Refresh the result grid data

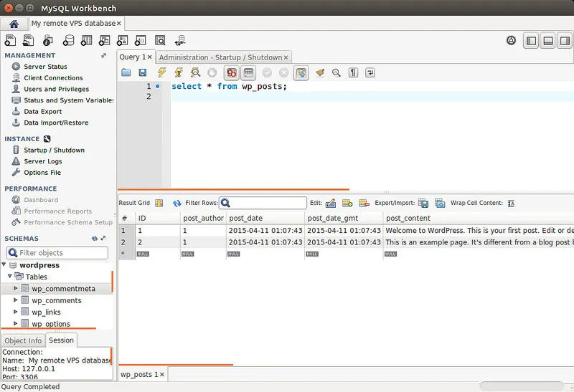point(177,204)
